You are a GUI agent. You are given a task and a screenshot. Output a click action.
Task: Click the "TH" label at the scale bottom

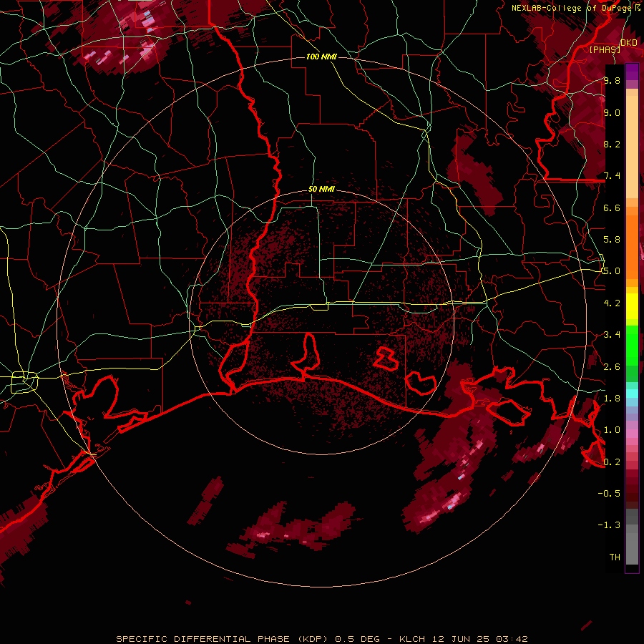[x=615, y=557]
